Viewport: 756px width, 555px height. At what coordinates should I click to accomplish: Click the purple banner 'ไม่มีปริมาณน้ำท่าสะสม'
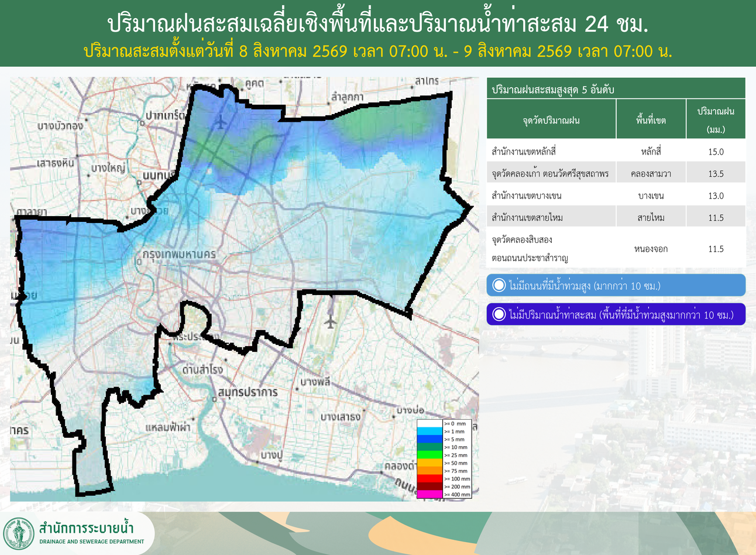[x=616, y=314]
